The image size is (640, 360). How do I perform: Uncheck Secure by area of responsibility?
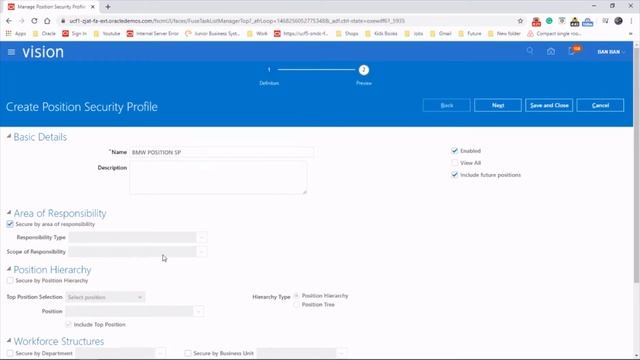[x=10, y=224]
